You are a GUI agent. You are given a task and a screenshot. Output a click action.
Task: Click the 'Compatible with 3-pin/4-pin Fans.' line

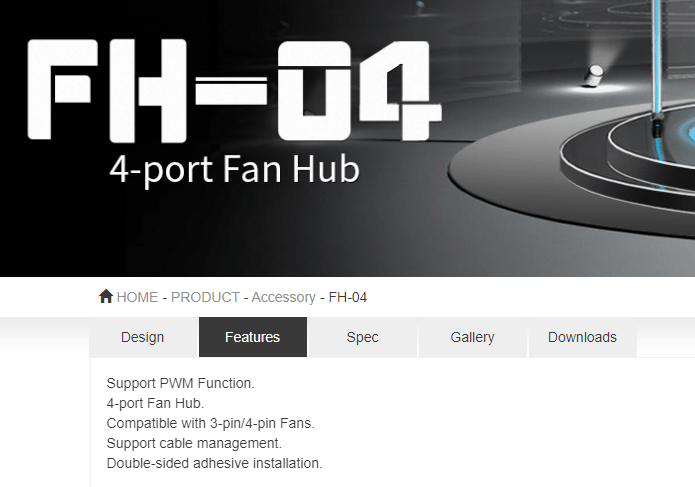211,423
